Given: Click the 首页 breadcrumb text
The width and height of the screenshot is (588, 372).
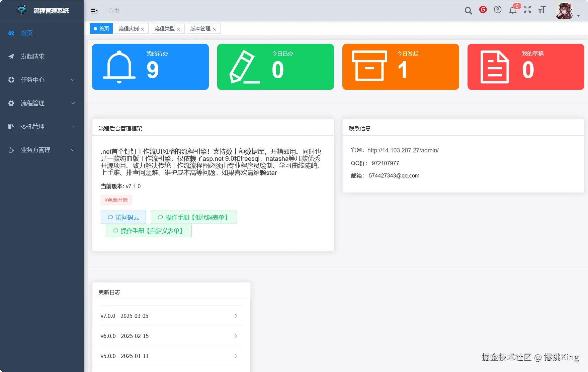Looking at the screenshot, I should coord(114,11).
